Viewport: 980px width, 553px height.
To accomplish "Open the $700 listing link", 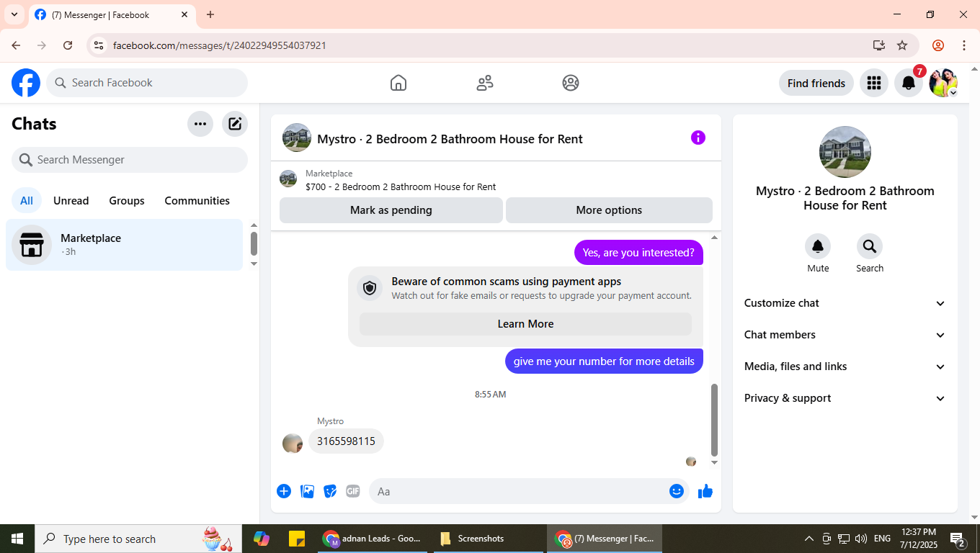I will pyautogui.click(x=401, y=186).
